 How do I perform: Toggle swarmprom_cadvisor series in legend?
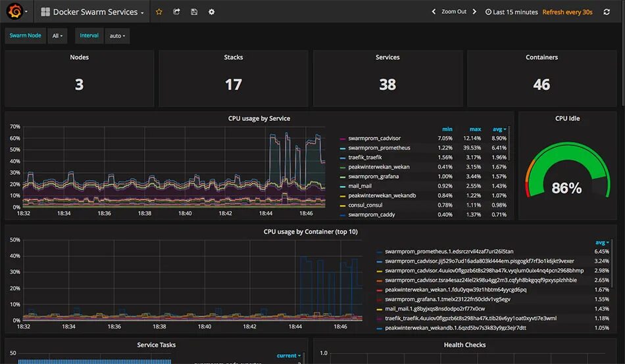click(x=374, y=138)
